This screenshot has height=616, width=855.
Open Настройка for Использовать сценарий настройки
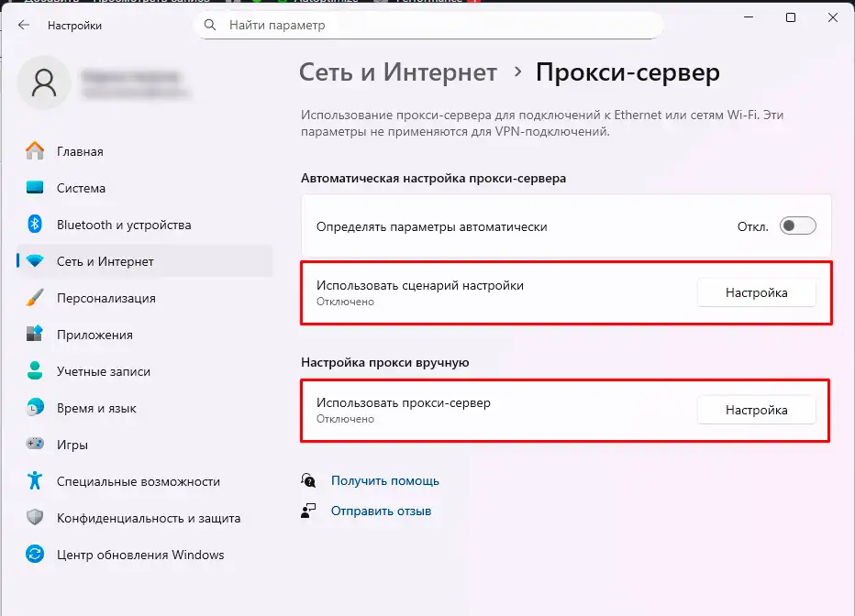tap(756, 292)
